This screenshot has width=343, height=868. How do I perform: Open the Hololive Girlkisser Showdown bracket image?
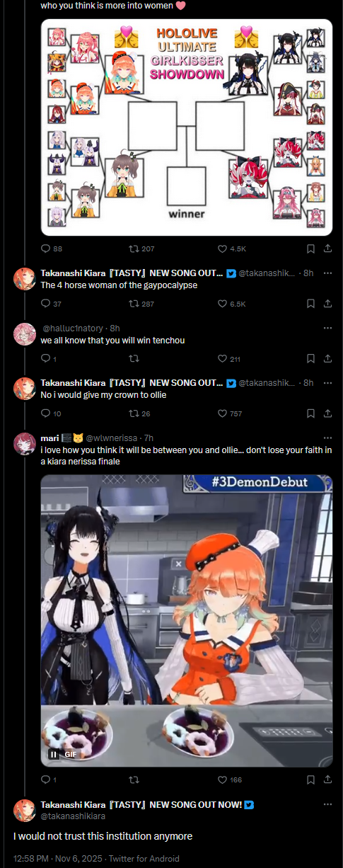click(x=187, y=127)
